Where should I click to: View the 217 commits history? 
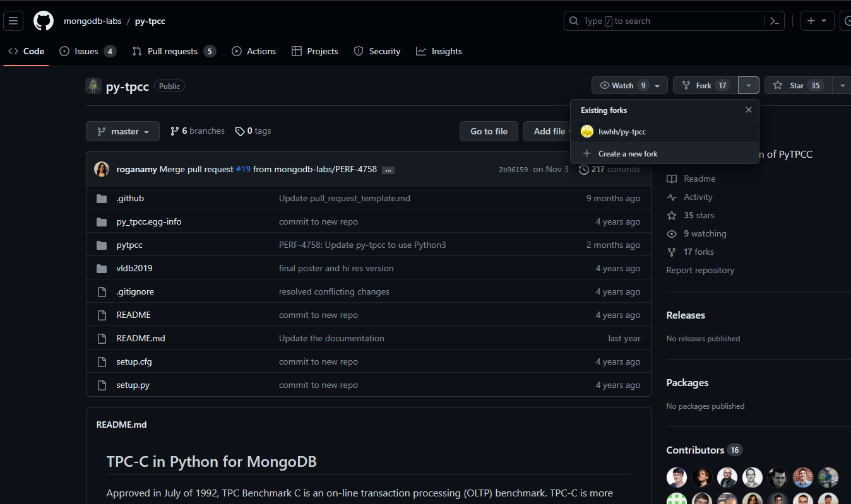click(x=609, y=169)
